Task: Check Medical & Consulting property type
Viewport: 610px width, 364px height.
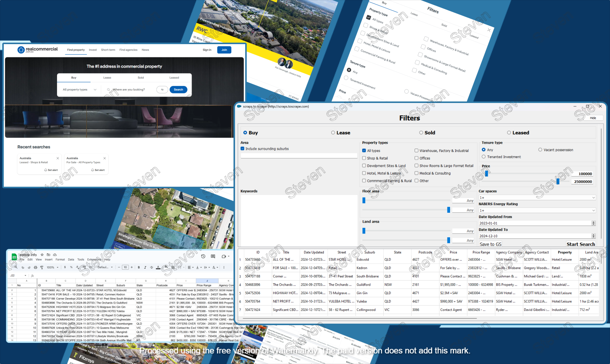Action: [x=416, y=173]
